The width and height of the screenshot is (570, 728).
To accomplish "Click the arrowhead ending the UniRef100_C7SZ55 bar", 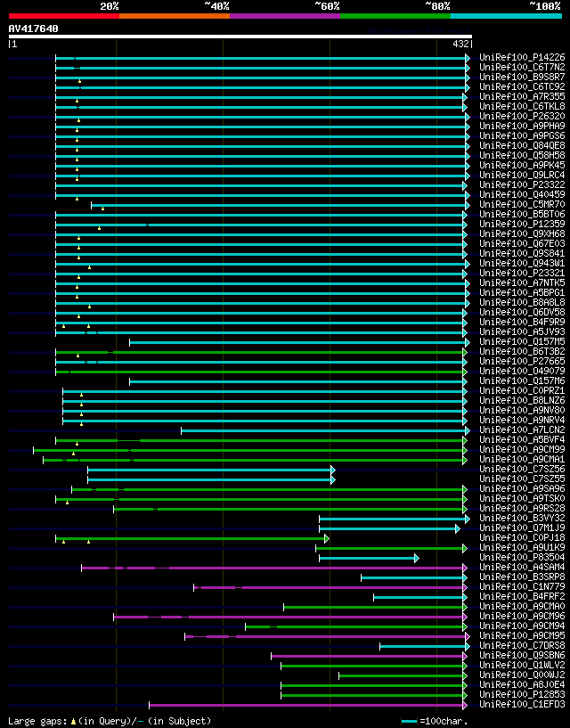I will pyautogui.click(x=333, y=479).
